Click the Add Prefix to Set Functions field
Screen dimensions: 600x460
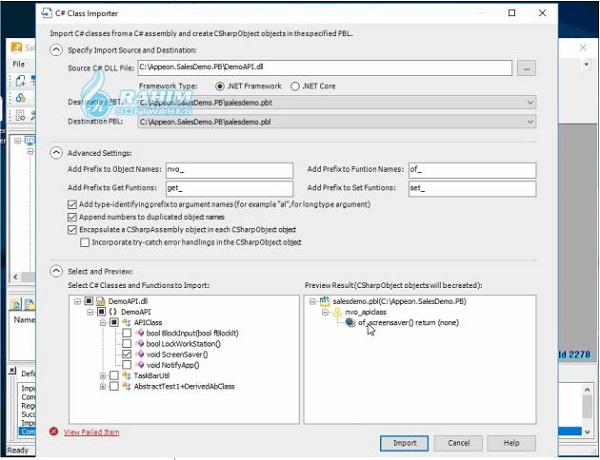click(472, 188)
